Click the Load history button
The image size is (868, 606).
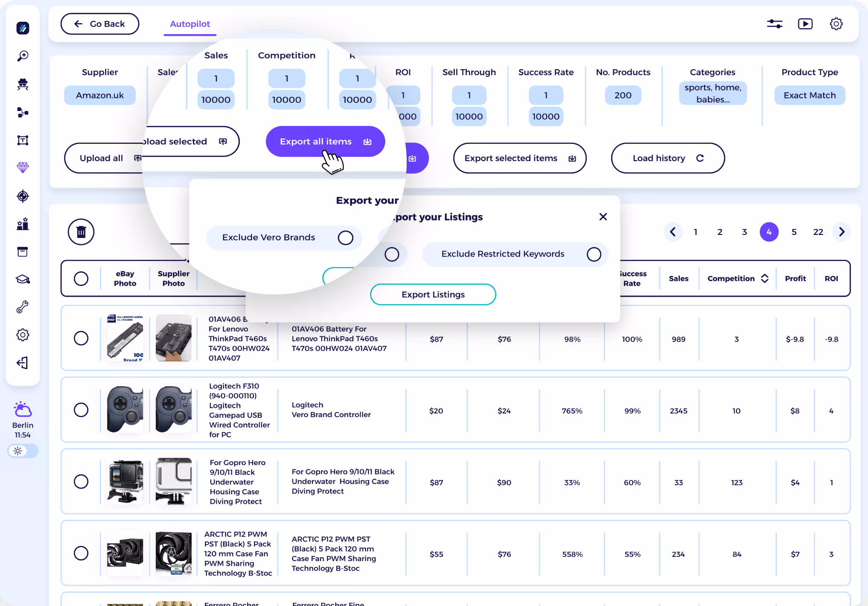coord(667,158)
